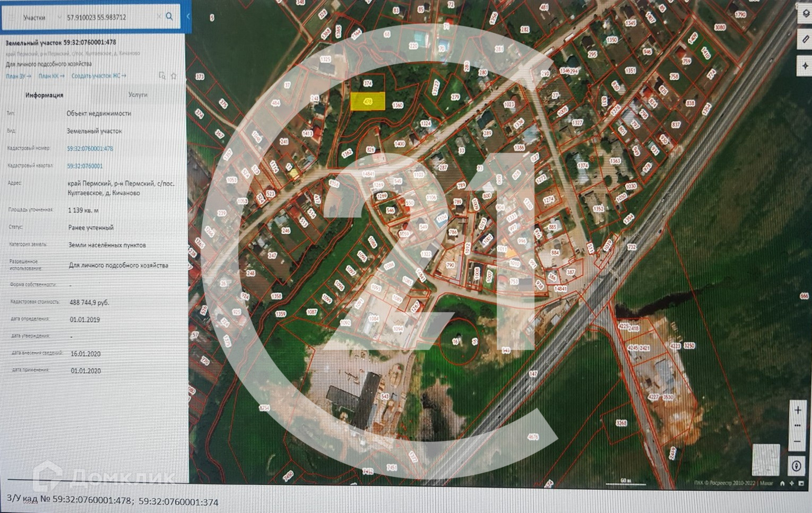Image resolution: width=812 pixels, height=513 pixels.
Task: Click the three-dots zoom level button
Action: 797,425
